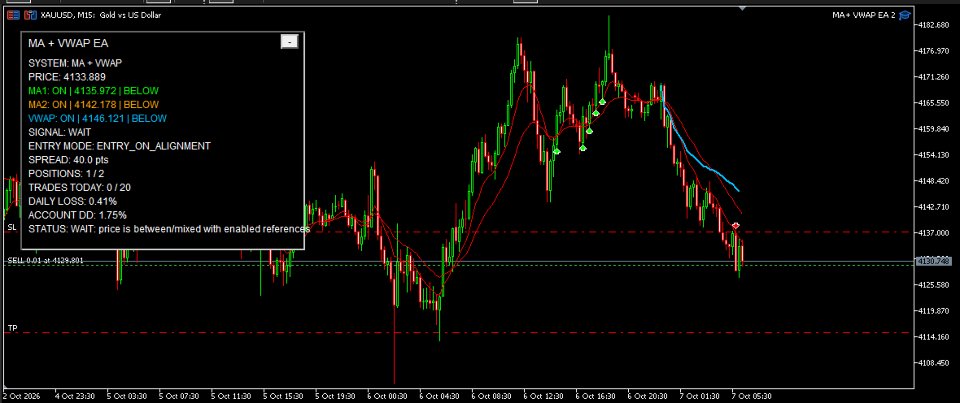Click the 4165.550 price axis label
This screenshot has width=960, height=403.
coord(934,103)
